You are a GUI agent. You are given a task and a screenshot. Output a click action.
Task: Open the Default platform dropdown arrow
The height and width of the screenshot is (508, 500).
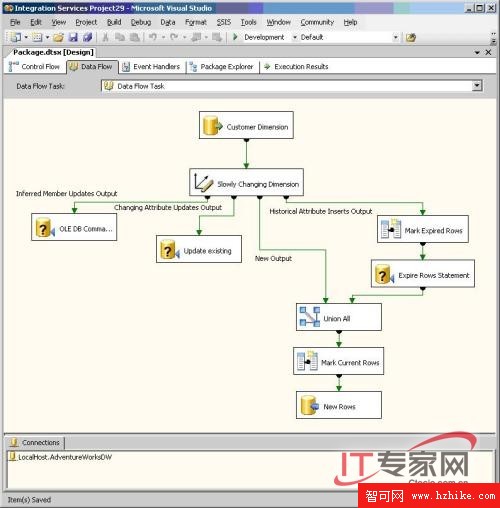coord(396,37)
